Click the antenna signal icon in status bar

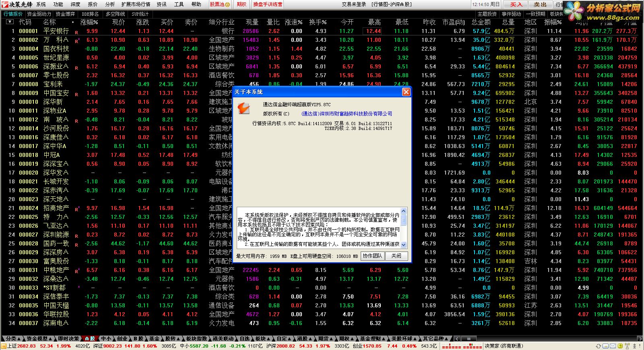[x=627, y=346]
